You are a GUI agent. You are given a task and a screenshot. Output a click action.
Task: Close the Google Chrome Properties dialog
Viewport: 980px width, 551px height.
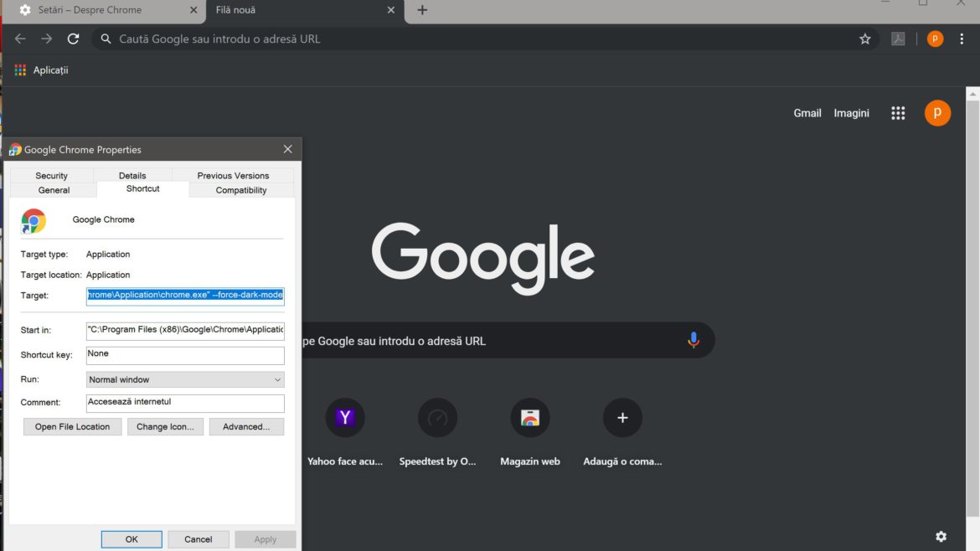coord(287,149)
